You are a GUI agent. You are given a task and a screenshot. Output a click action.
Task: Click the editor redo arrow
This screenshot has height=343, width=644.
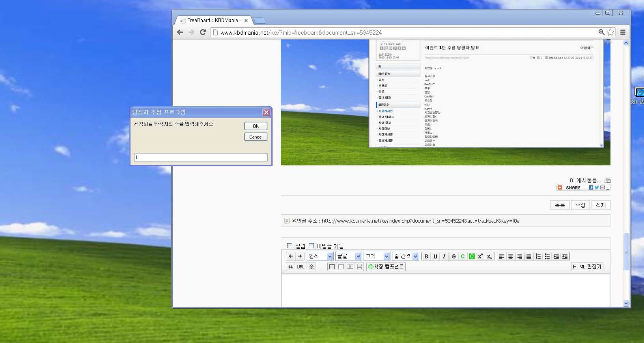pos(300,256)
